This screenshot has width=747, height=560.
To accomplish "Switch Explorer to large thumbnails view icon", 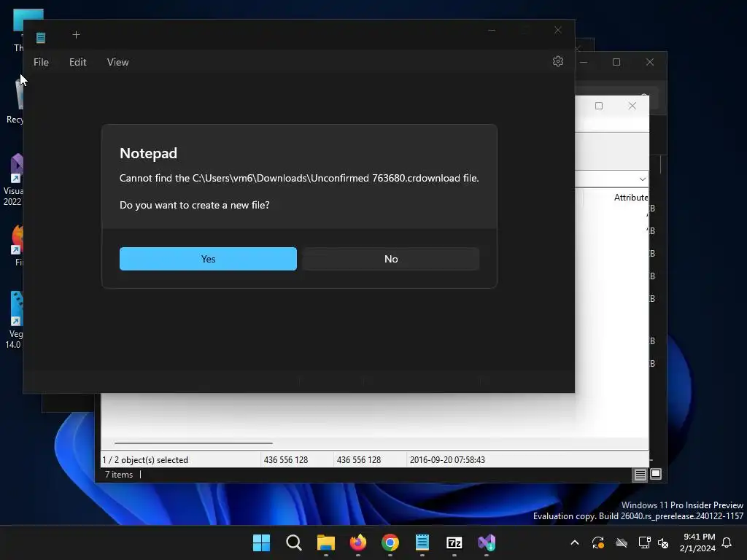I will coord(656,474).
